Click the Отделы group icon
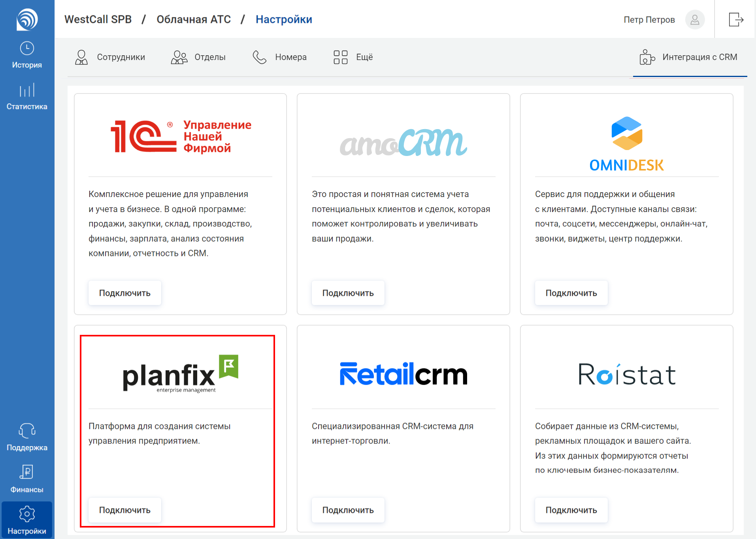756x539 pixels. pos(179,57)
